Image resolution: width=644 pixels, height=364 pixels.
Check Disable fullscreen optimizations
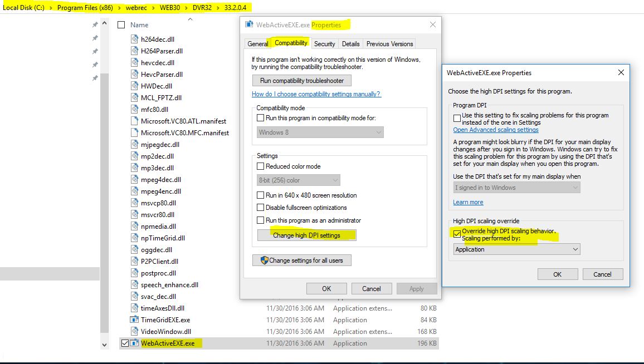(260, 208)
